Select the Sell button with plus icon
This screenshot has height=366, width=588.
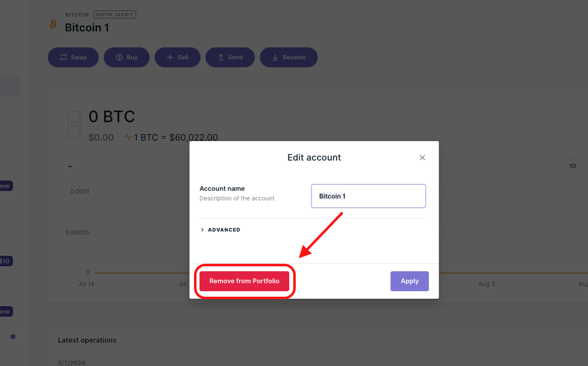pyautogui.click(x=177, y=57)
